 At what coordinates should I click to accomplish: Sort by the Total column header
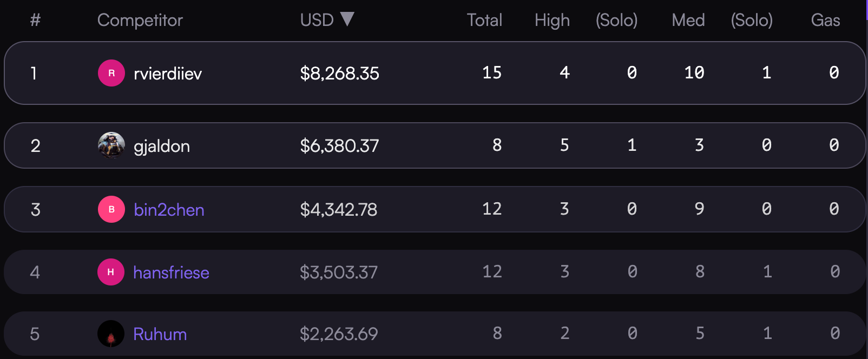coord(484,20)
